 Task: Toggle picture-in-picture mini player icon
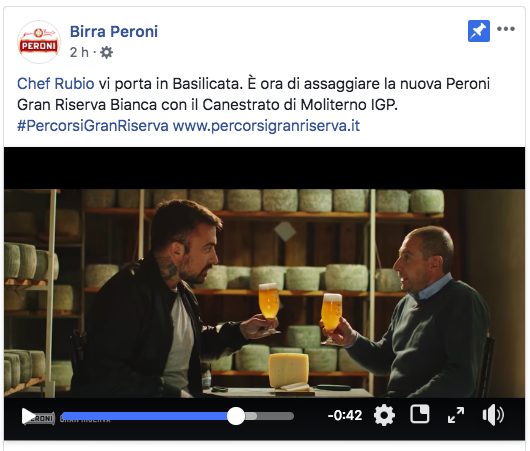[x=420, y=414]
